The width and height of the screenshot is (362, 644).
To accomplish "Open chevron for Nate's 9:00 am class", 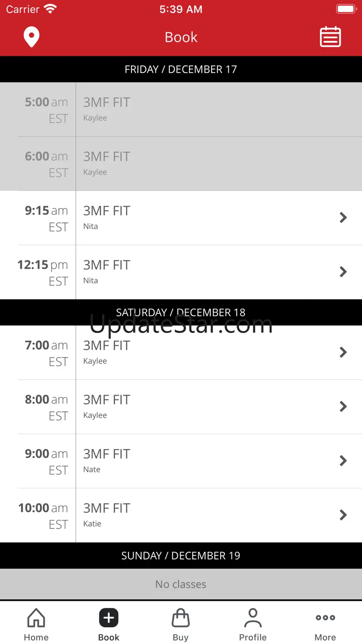I will pyautogui.click(x=343, y=461).
